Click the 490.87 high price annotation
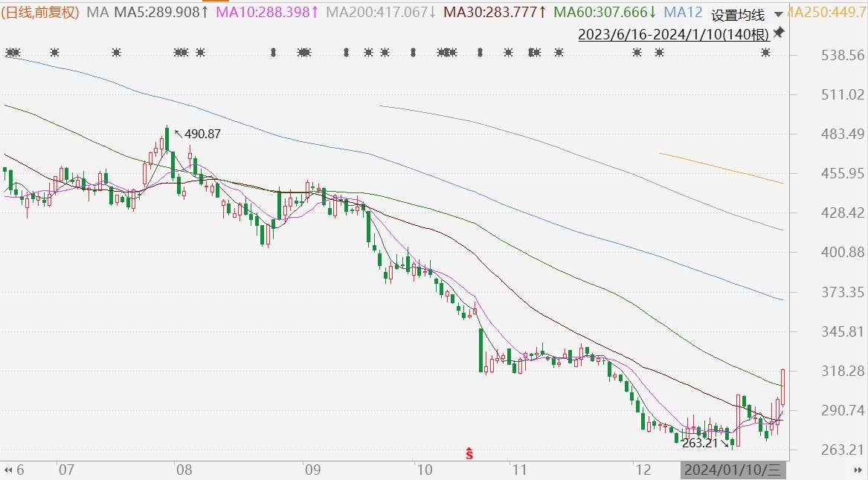Viewport: 868px width, 480px height. (x=202, y=134)
